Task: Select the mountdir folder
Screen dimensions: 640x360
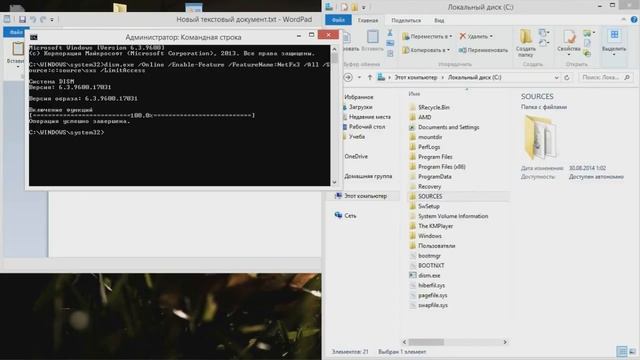Action: pos(430,137)
